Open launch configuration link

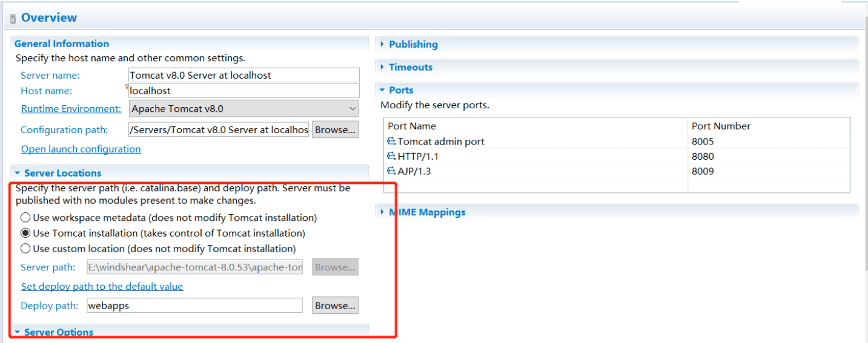pos(81,149)
